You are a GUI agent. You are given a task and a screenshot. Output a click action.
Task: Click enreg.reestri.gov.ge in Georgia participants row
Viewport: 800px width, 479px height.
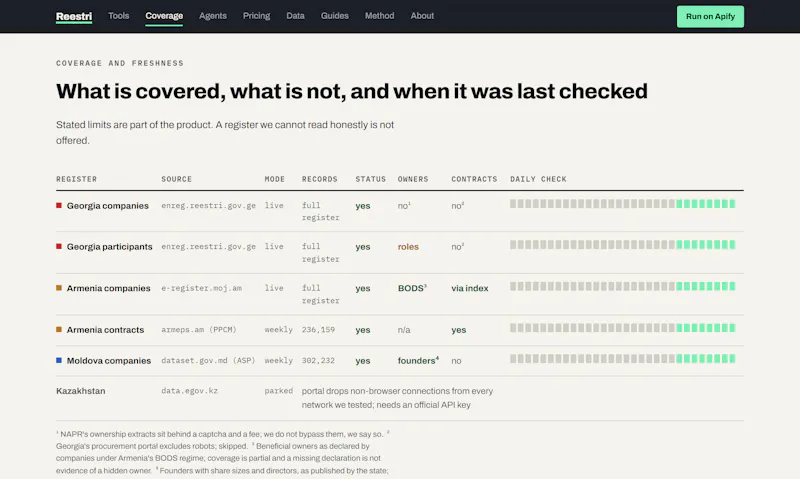pyautogui.click(x=208, y=246)
